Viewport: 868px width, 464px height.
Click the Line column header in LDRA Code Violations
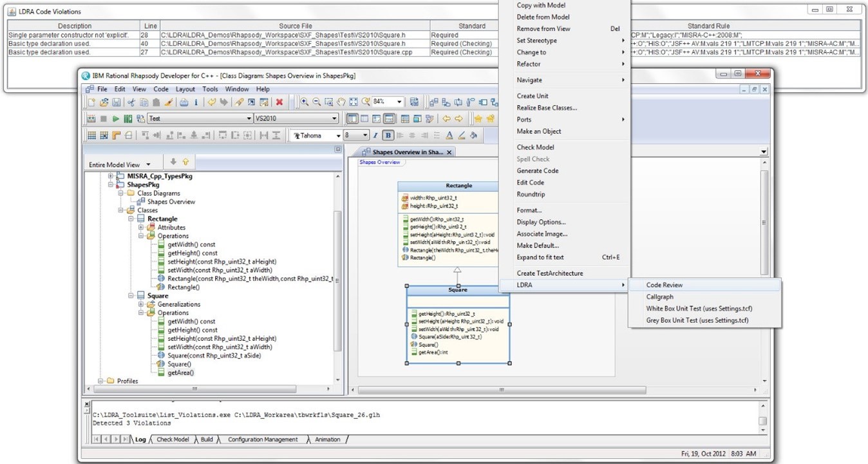(x=151, y=26)
